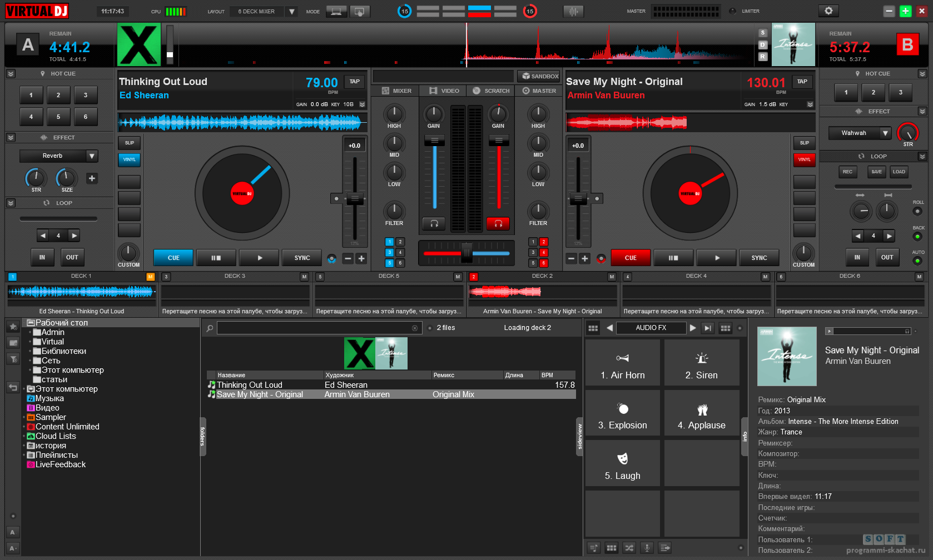Select the Thinking Out Loud track row
Viewport: 933px width, 560px height.
[391, 385]
